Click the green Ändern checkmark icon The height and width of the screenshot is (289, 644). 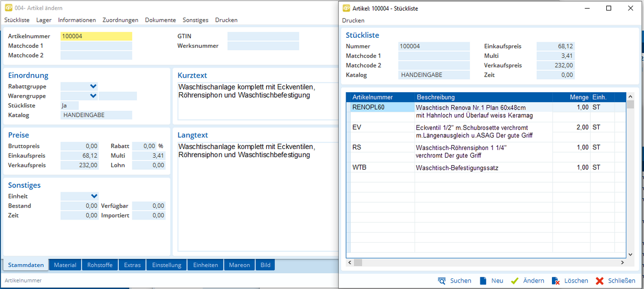[515, 281]
